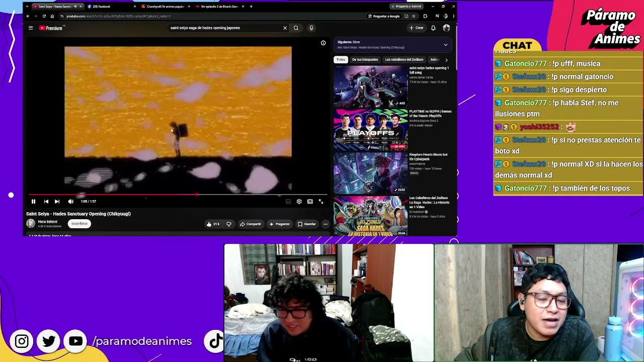The width and height of the screenshot is (644, 362).
Task: Open the tab search dropdown
Action: point(27,7)
